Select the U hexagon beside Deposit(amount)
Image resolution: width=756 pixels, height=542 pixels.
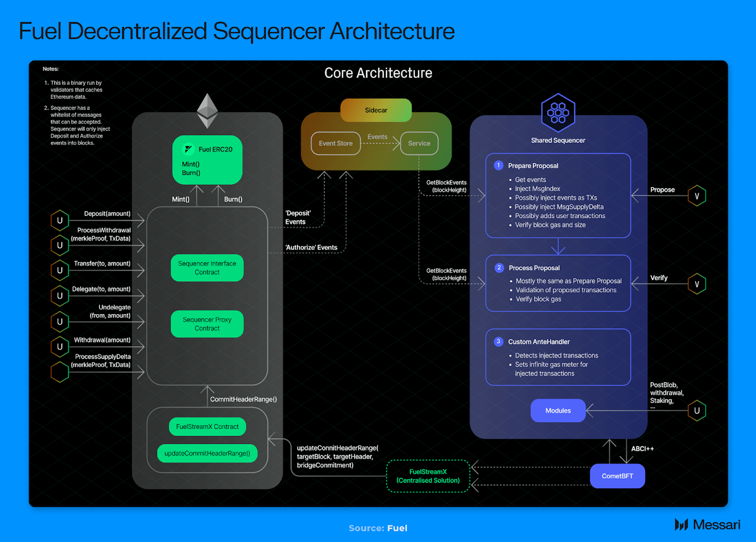click(60, 220)
